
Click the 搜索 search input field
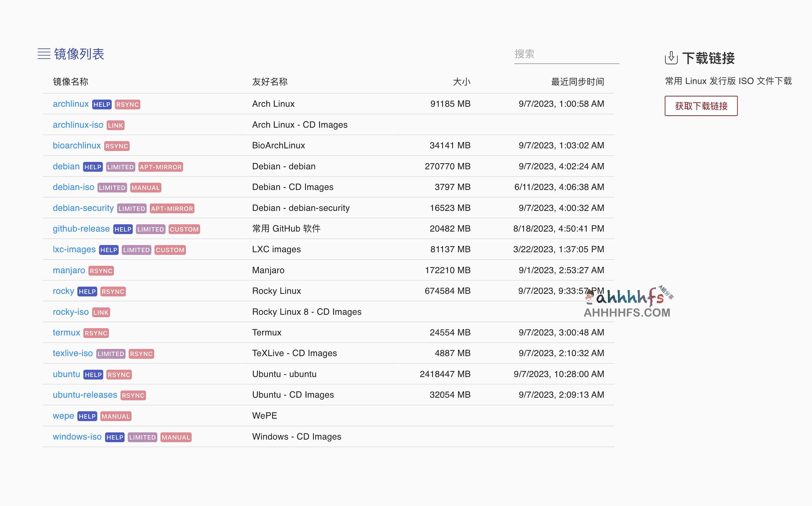[x=567, y=54]
